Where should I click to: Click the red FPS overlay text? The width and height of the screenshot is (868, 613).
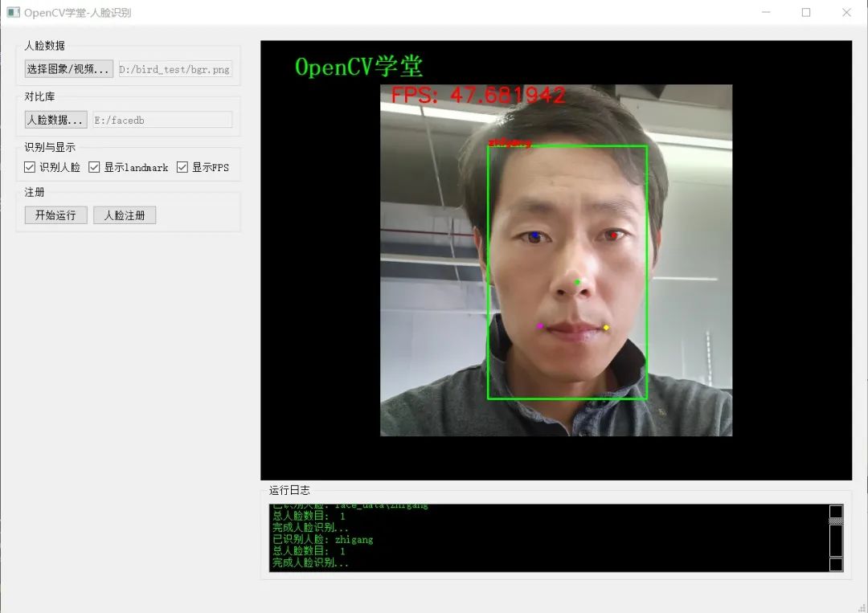[478, 95]
